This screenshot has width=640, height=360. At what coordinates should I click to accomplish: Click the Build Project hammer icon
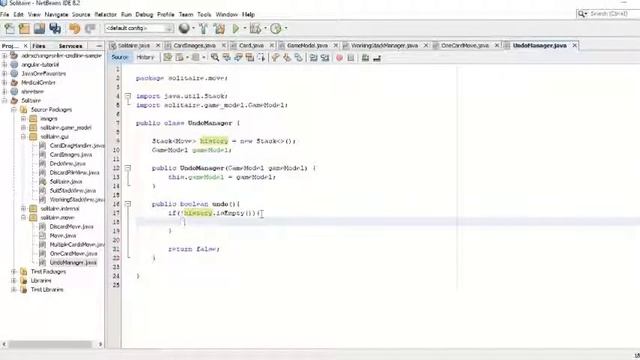coord(203,28)
